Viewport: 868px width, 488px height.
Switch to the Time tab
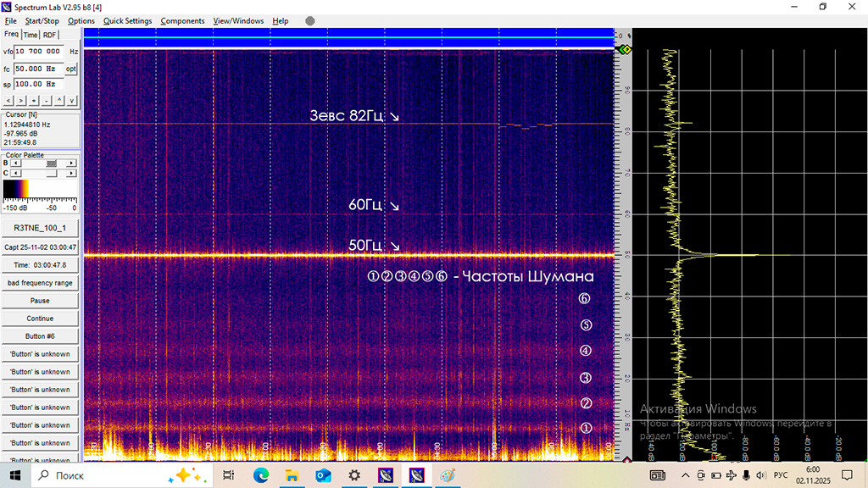(x=31, y=35)
